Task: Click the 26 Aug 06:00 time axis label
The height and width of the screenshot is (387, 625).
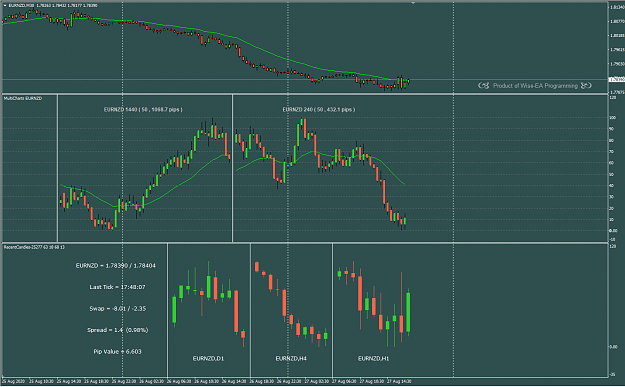Action: 179,381
